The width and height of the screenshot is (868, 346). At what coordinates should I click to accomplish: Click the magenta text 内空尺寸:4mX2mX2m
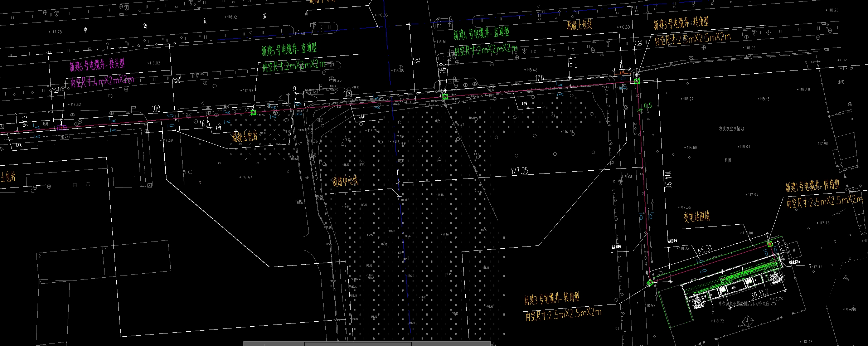coord(102,82)
